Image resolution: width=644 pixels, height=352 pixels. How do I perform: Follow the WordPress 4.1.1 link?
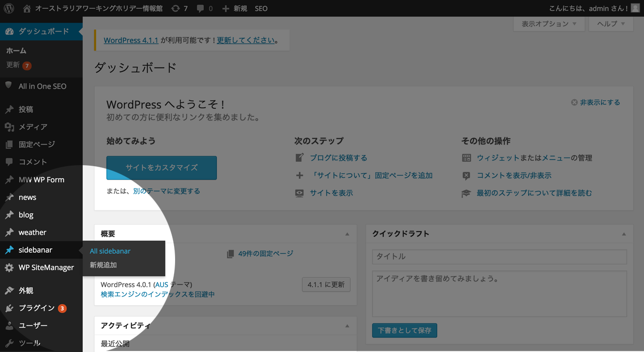pyautogui.click(x=131, y=40)
